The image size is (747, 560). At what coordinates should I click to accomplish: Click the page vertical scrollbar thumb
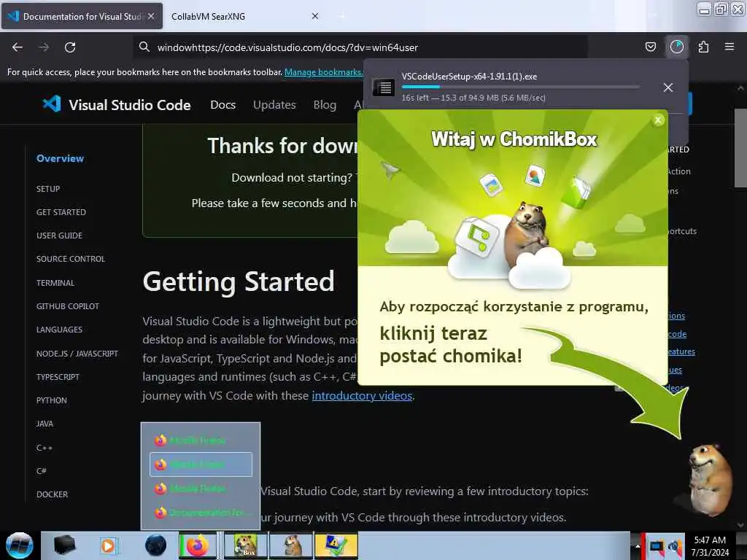740,147
